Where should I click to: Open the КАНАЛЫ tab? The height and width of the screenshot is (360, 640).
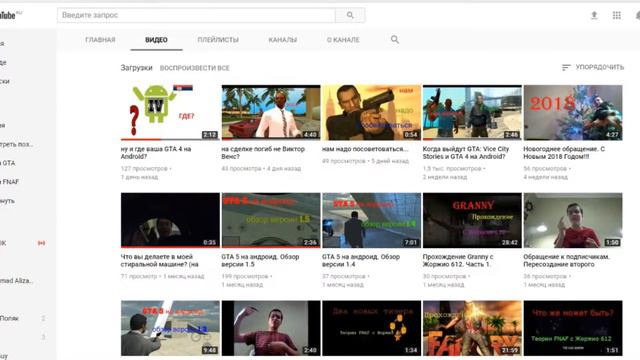(282, 40)
